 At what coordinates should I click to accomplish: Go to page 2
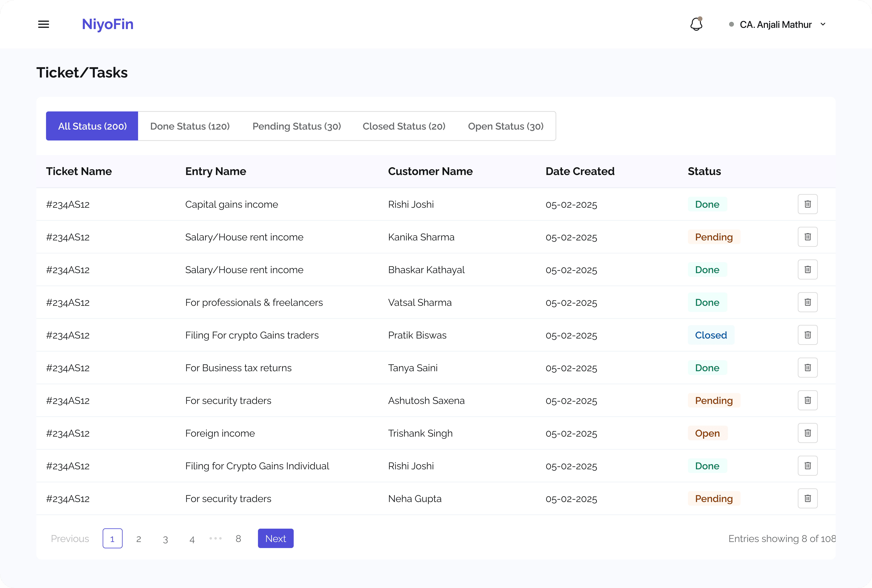pos(139,539)
